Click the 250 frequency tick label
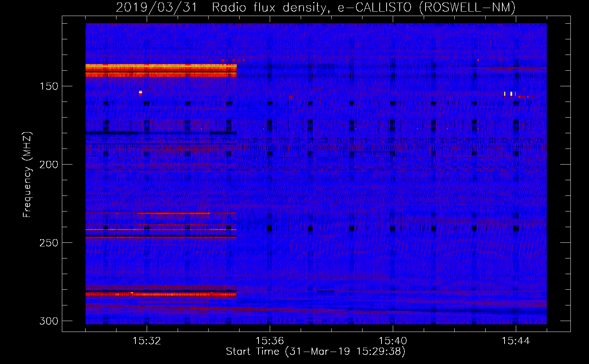Screen dimensions: 589x364 pyautogui.click(x=49, y=243)
